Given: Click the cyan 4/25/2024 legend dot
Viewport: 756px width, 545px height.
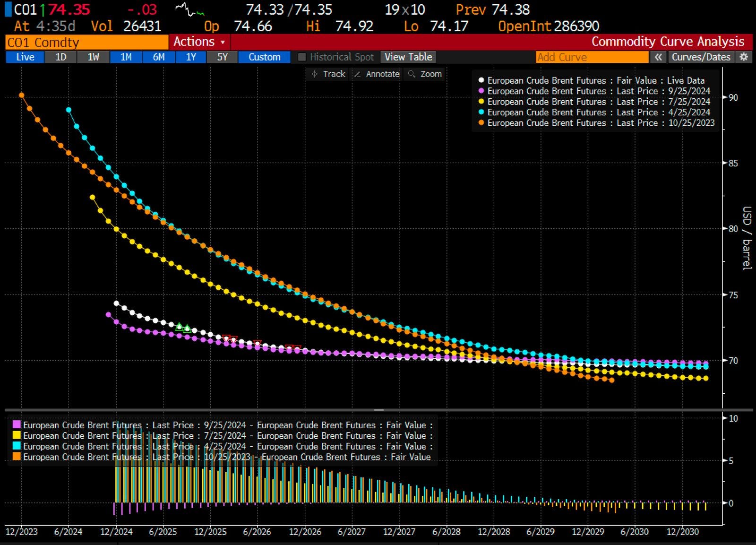Looking at the screenshot, I should pos(481,112).
